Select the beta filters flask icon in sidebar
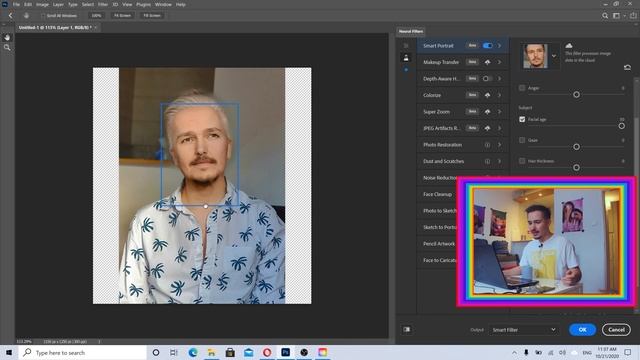640x360 pixels. point(406,70)
